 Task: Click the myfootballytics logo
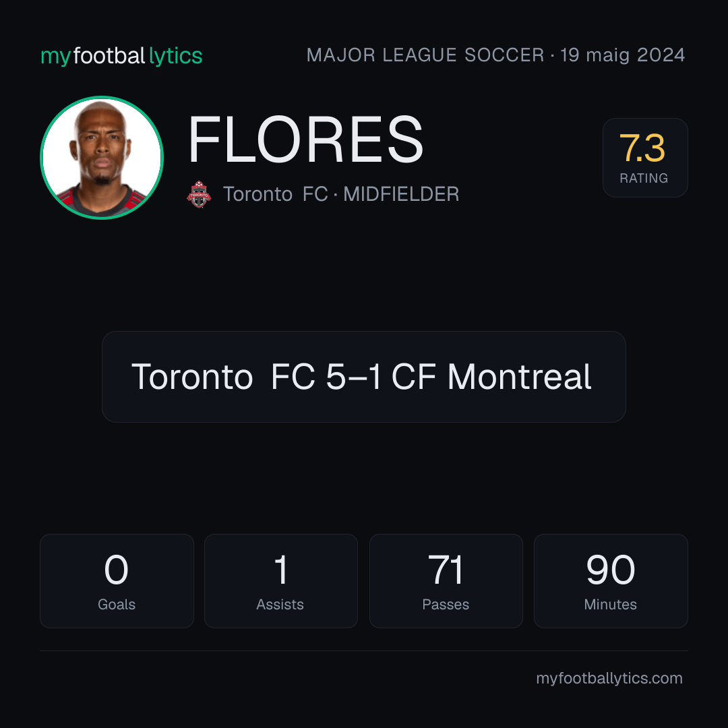(121, 56)
